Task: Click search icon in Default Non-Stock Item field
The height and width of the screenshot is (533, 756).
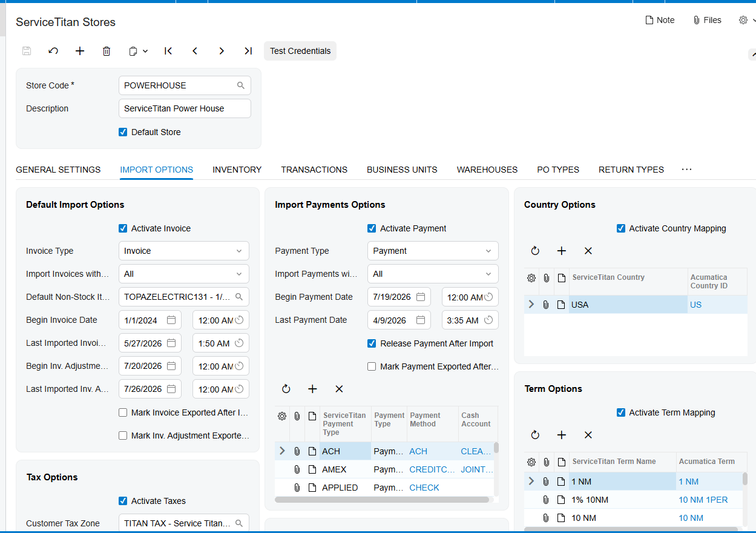Action: pyautogui.click(x=239, y=297)
